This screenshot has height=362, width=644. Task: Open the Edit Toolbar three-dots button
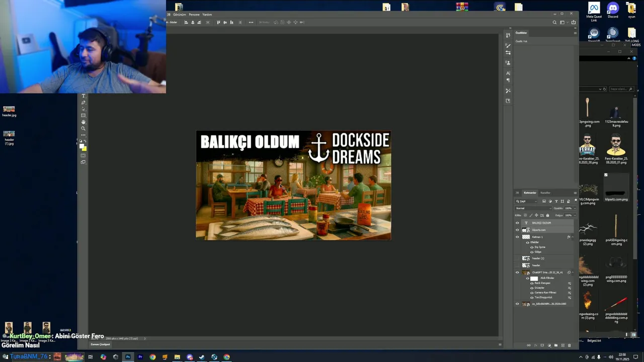click(84, 135)
